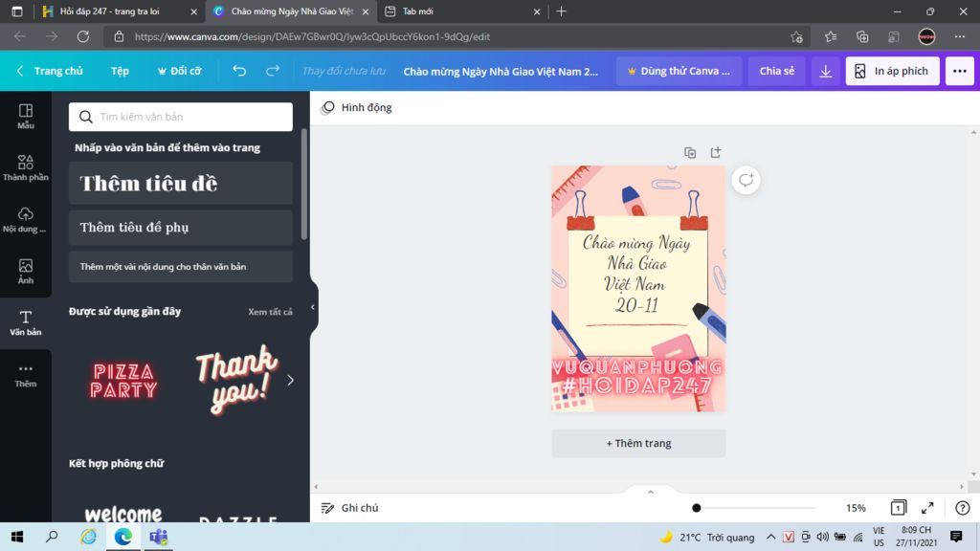Image resolution: width=980 pixels, height=551 pixels.
Task: Click the design title in the header
Action: pos(501,71)
